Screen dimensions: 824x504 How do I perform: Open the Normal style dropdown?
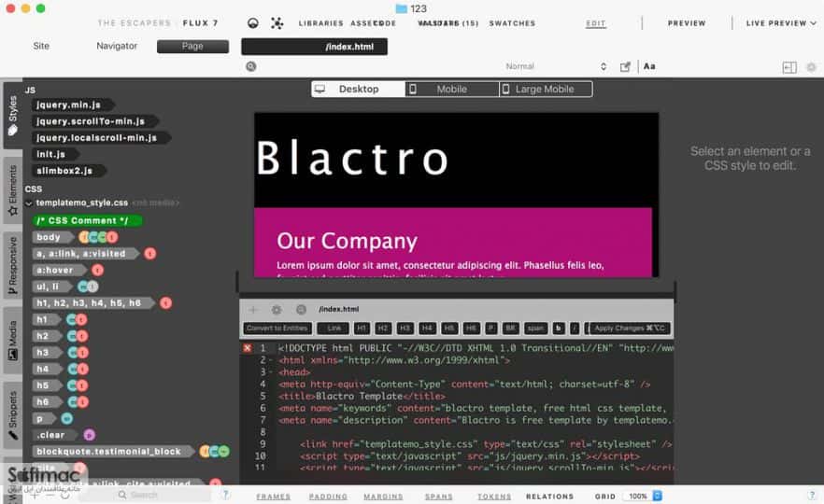point(556,66)
